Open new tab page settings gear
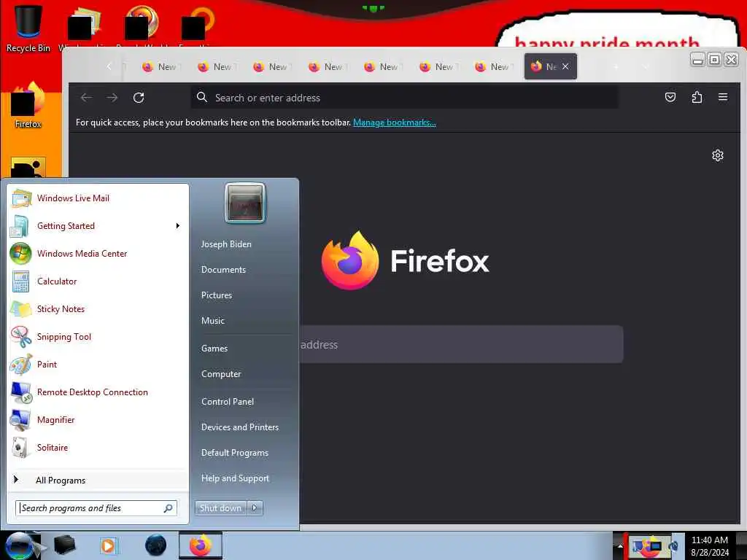This screenshot has height=560, width=747. pos(718,155)
